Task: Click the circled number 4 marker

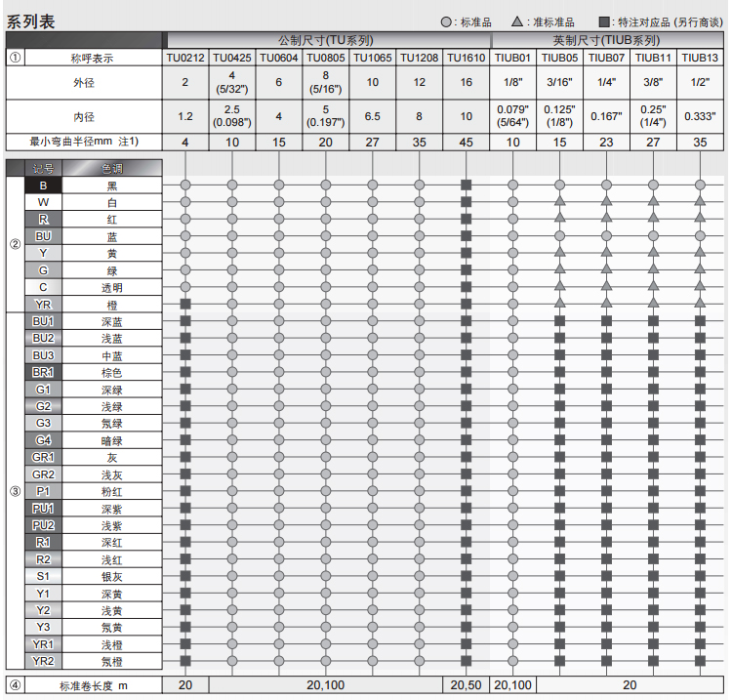Action: click(x=16, y=685)
